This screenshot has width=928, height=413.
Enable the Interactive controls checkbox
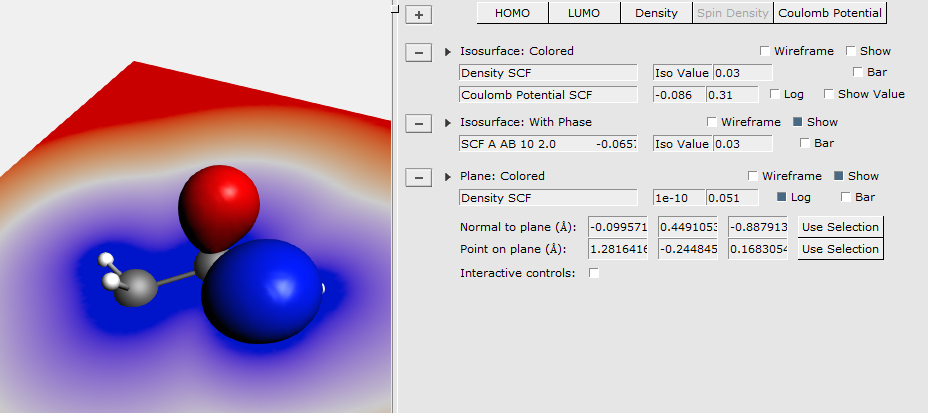click(595, 273)
